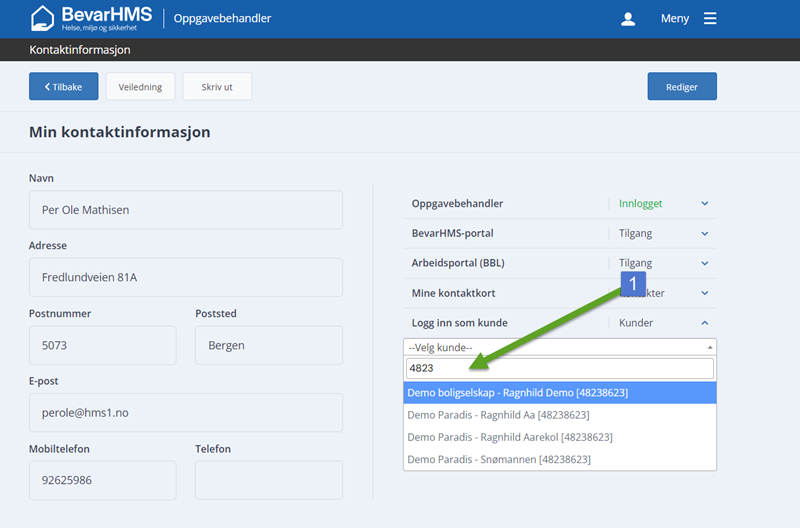800x528 pixels.
Task: Open the Velg kunde dropdown
Action: [x=559, y=347]
